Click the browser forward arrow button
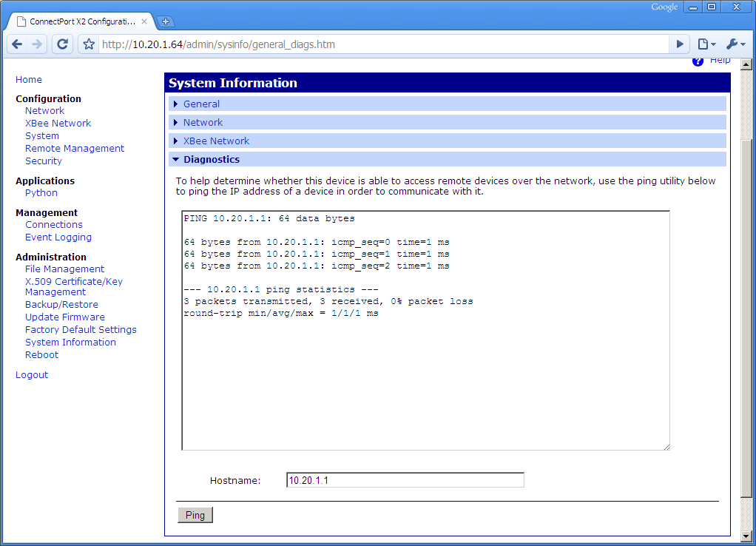 [x=37, y=44]
